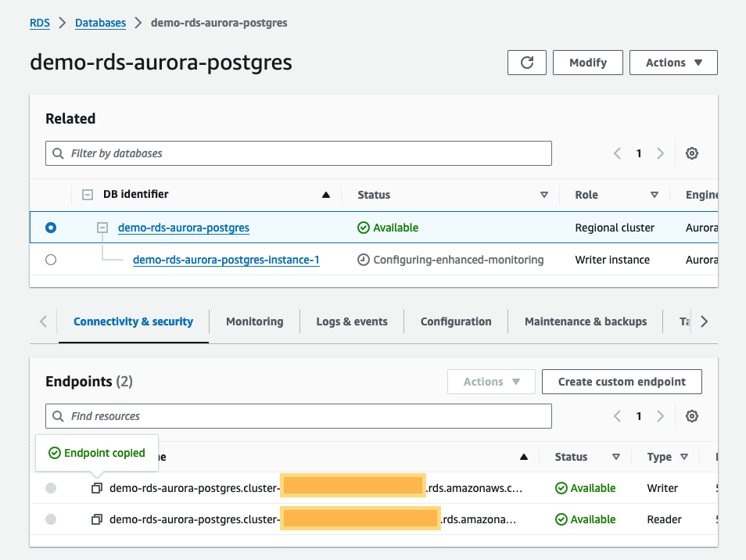Viewport: 746px width, 560px height.
Task: Sort Related table by Status arrow
Action: pos(544,195)
